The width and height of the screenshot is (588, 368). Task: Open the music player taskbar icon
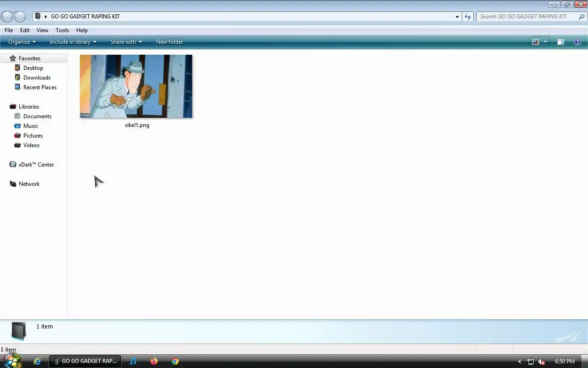(133, 361)
